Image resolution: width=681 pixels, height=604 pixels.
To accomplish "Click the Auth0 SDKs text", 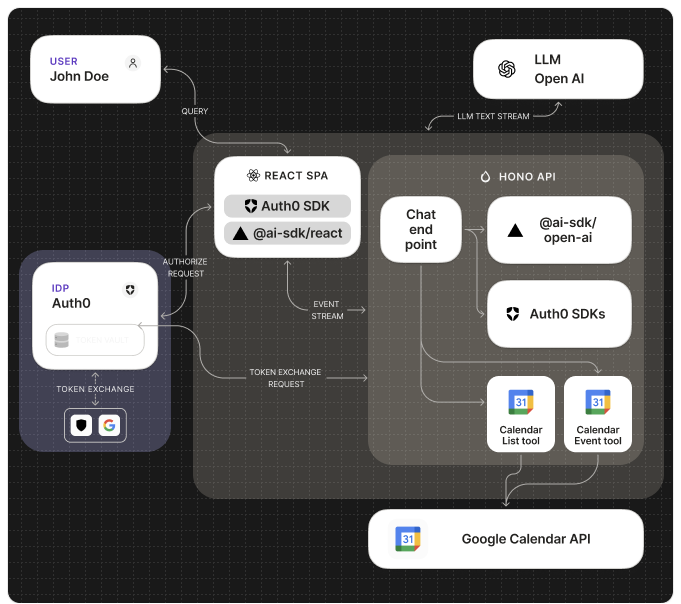I will 567,314.
